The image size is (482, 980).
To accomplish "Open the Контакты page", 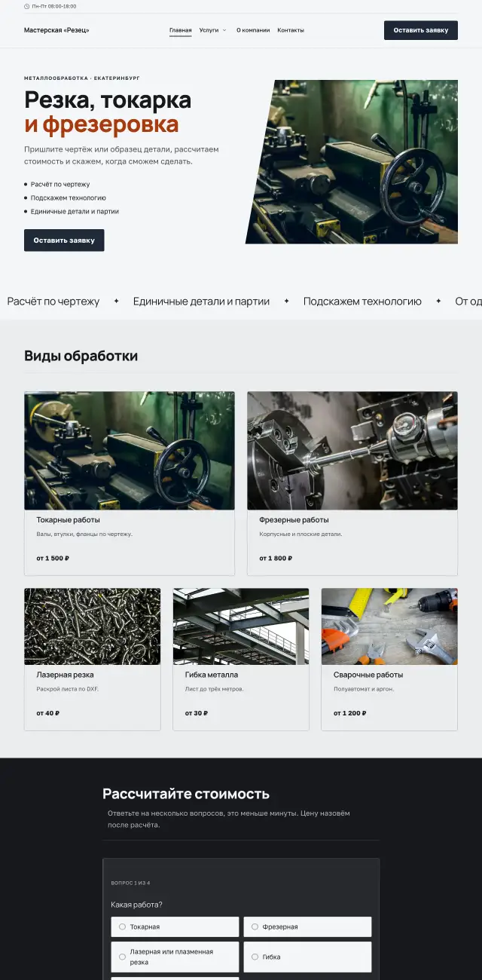I will pyautogui.click(x=291, y=30).
